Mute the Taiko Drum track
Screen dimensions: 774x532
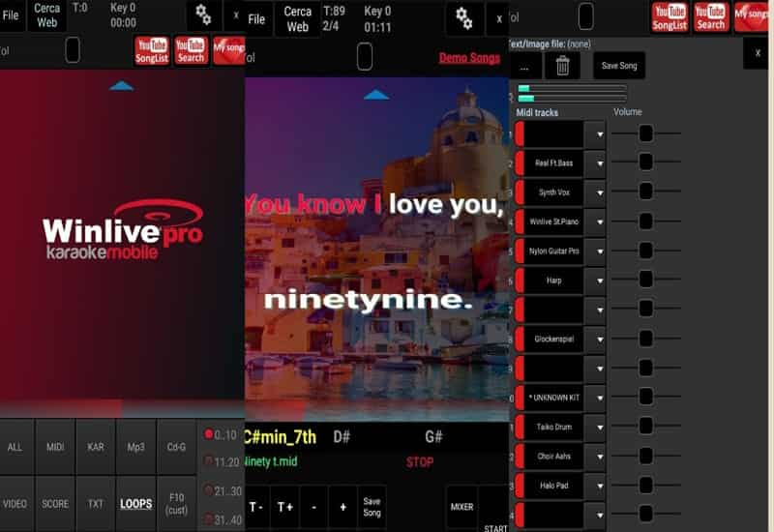click(520, 427)
